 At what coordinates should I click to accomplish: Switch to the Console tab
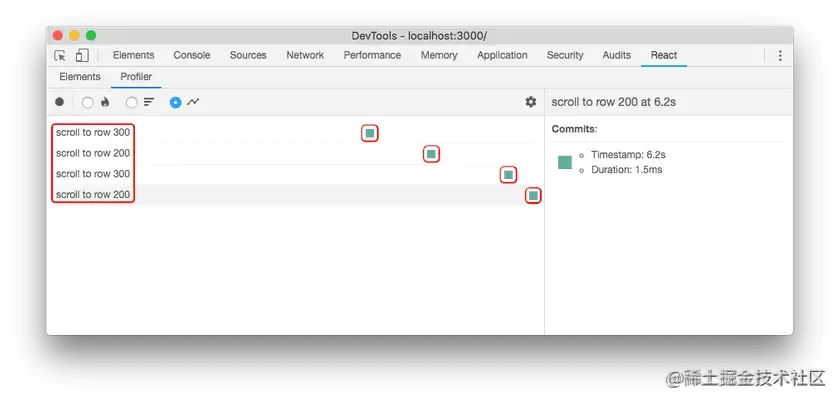tap(192, 55)
